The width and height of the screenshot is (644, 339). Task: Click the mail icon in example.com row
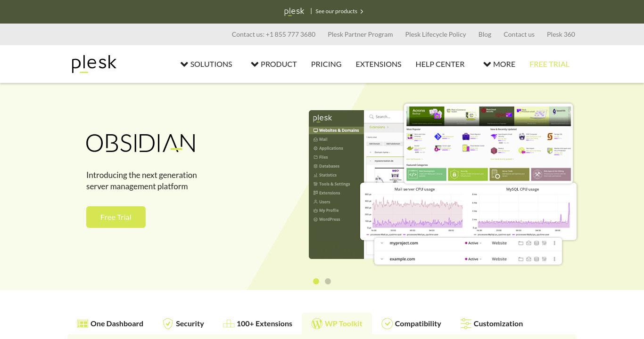click(x=528, y=259)
